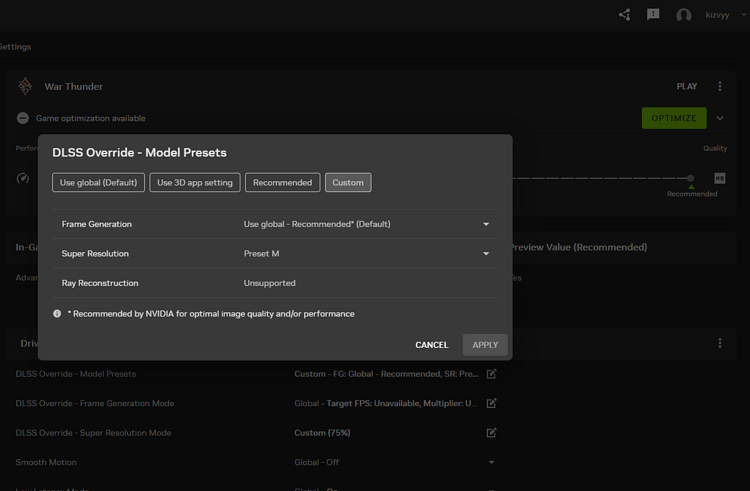Edit DLSS Override Frame Generation Mode
This screenshot has width=750, height=491.
(x=491, y=404)
